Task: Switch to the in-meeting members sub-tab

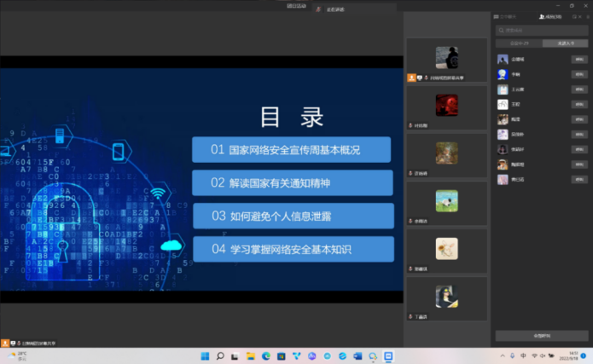Action: click(x=520, y=43)
